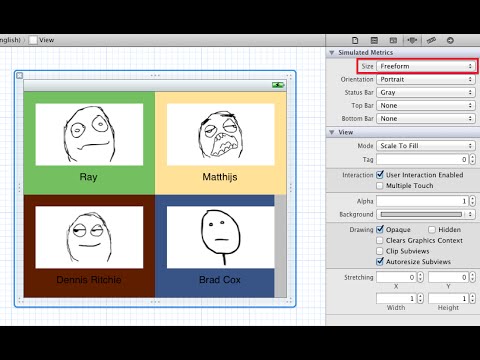
Task: Switch to the Attributes inspector icon
Action: click(412, 40)
